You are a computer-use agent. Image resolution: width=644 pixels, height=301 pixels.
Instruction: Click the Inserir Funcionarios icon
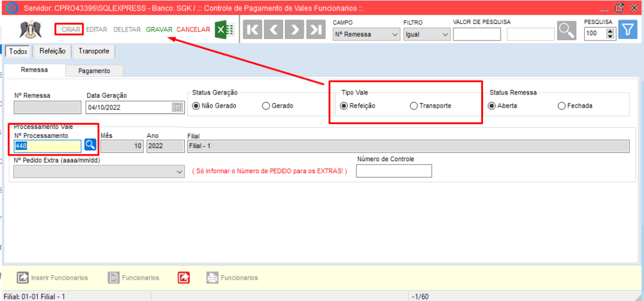tap(22, 278)
